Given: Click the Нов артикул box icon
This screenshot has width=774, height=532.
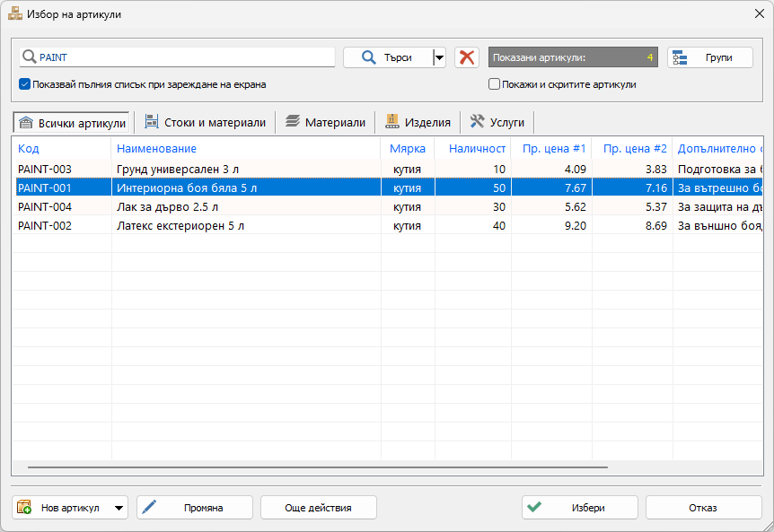Looking at the screenshot, I should pyautogui.click(x=24, y=507).
